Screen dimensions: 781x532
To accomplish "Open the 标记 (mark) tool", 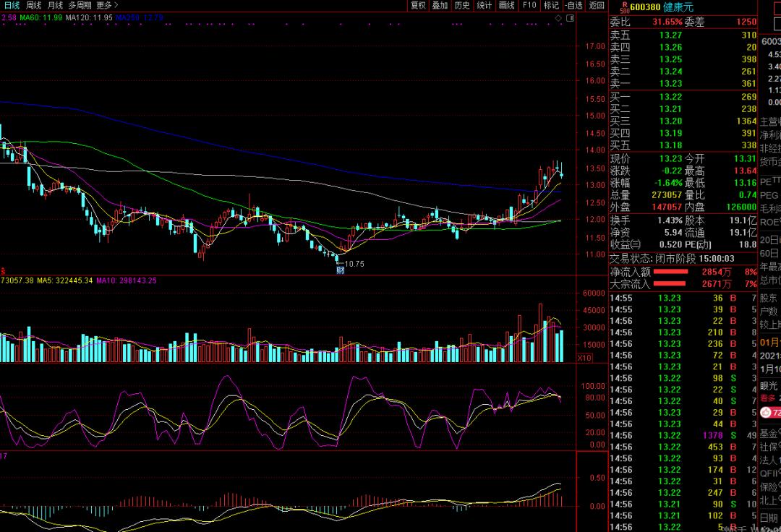I will tap(551, 5).
